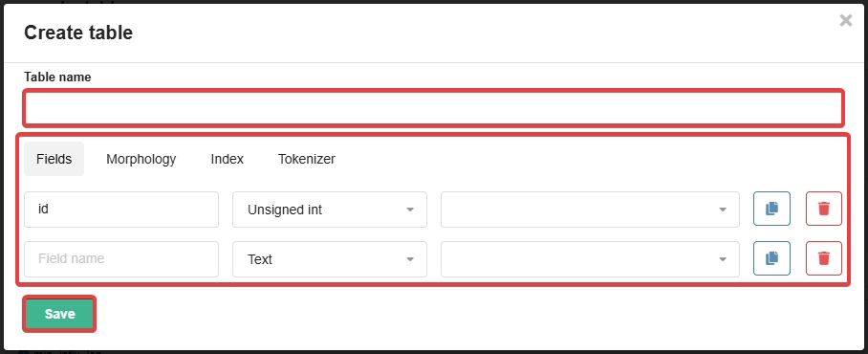Screen dimensions: 868x354
Task: Open the Text type dropdown
Action: 330,259
